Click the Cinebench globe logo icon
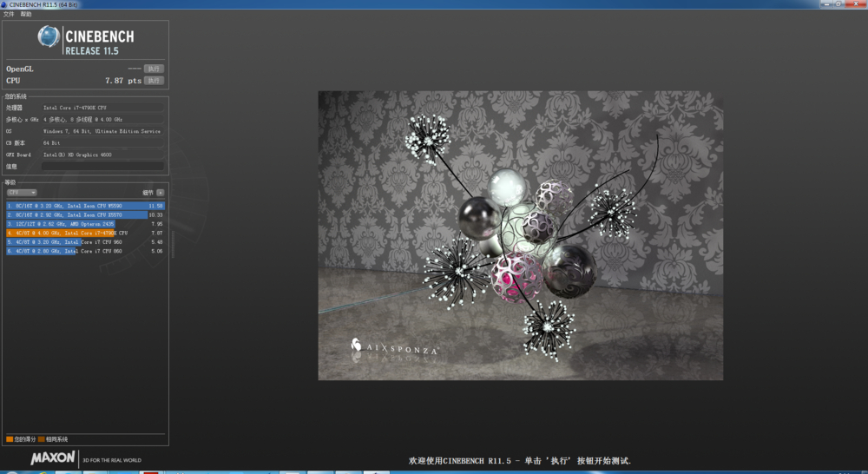The image size is (868, 474). tap(49, 36)
